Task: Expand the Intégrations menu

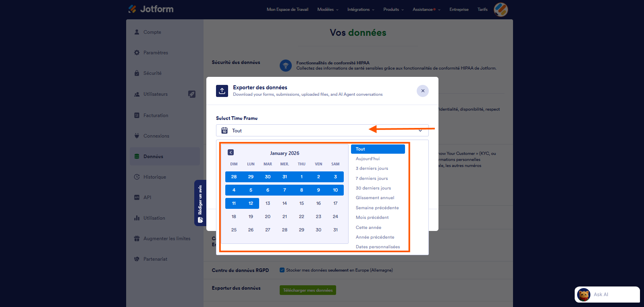Action: click(361, 9)
